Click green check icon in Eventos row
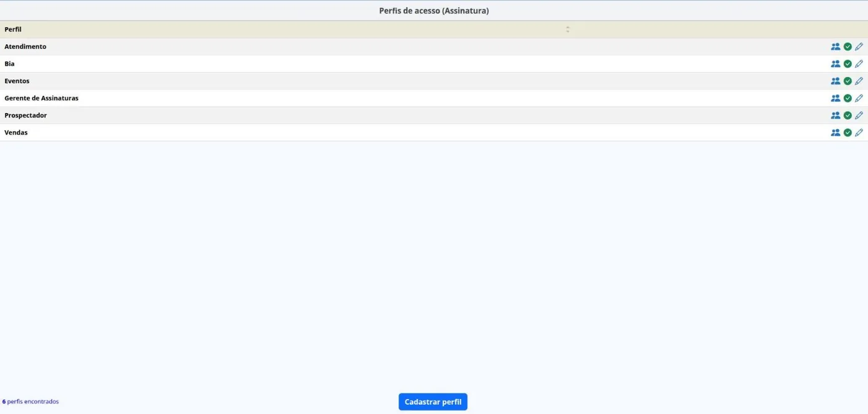 click(x=848, y=81)
